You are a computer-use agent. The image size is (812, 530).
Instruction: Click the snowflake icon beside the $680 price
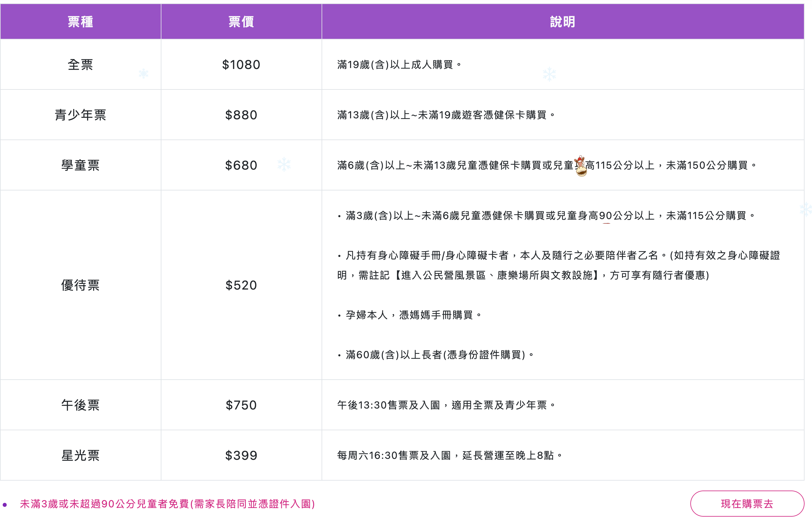point(284,164)
